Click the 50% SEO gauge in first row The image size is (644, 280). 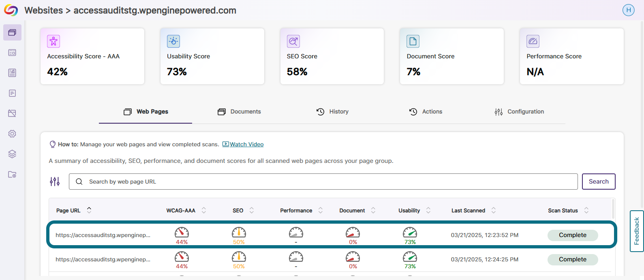[239, 233]
